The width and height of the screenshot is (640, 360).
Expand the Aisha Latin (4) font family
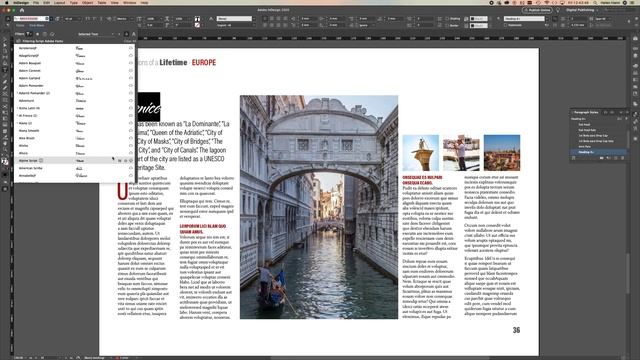[17, 108]
